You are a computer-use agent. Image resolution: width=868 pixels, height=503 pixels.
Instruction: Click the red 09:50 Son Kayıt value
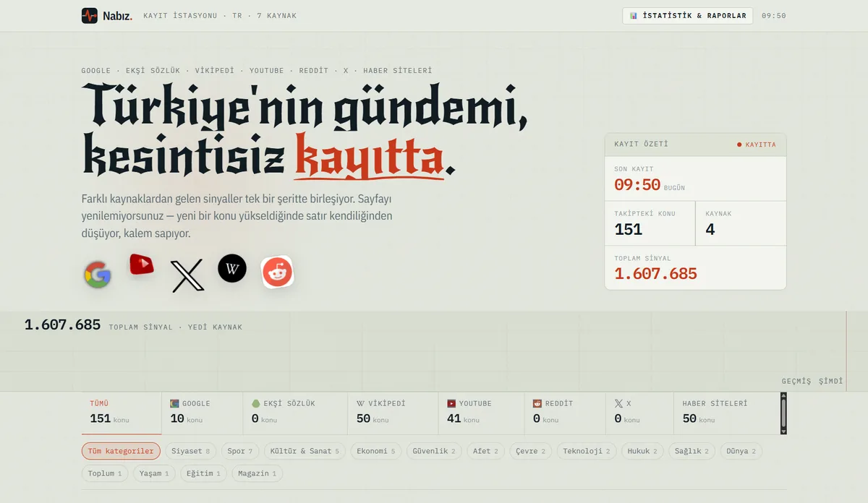637,185
